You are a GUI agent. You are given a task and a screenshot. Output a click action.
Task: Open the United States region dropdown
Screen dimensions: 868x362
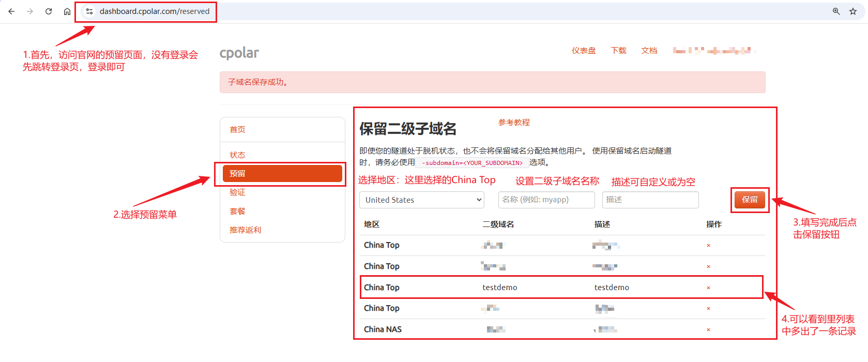421,200
